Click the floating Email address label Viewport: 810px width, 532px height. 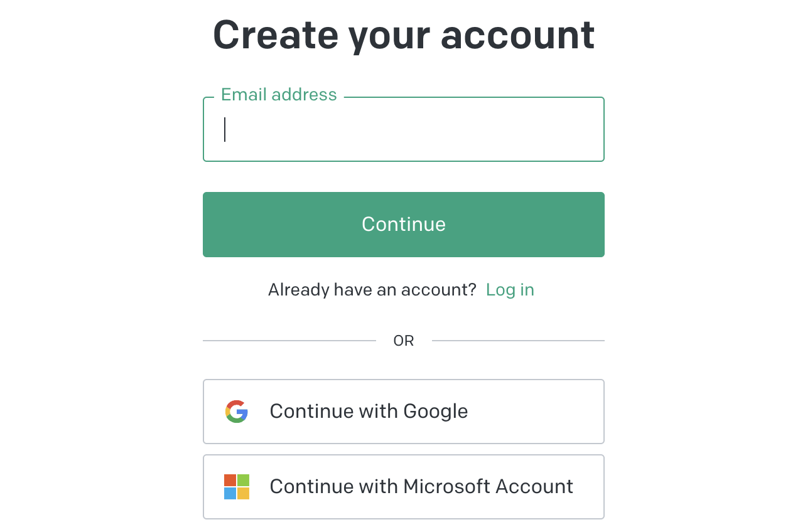pos(279,95)
